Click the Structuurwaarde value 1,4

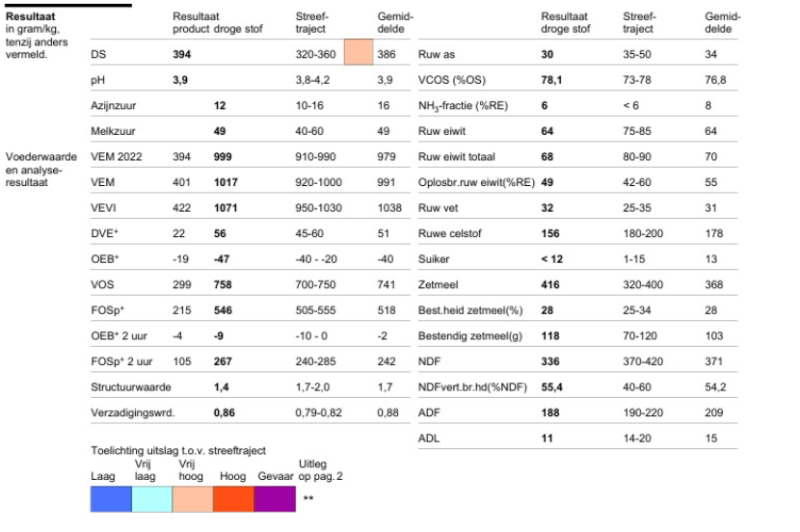221,387
